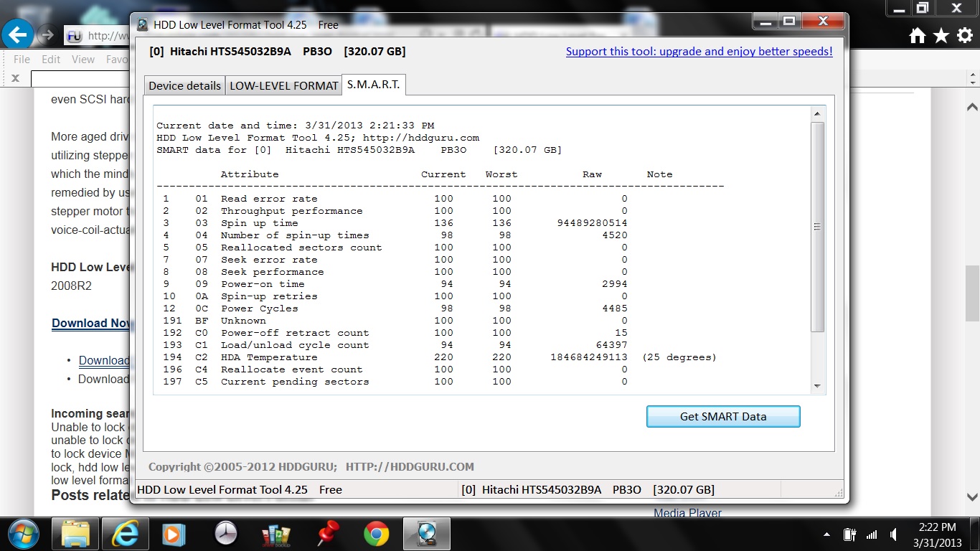Follow the Download Now link in the browser

[91, 323]
